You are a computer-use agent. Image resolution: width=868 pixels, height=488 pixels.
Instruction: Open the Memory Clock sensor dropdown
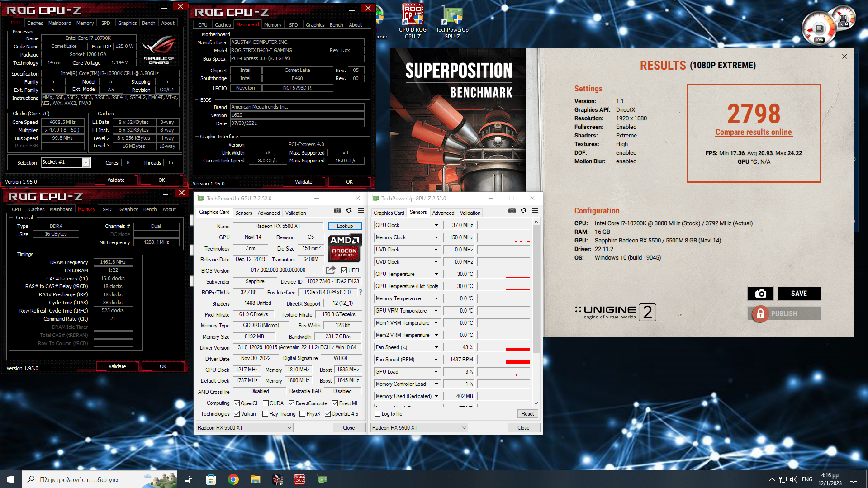click(x=436, y=237)
